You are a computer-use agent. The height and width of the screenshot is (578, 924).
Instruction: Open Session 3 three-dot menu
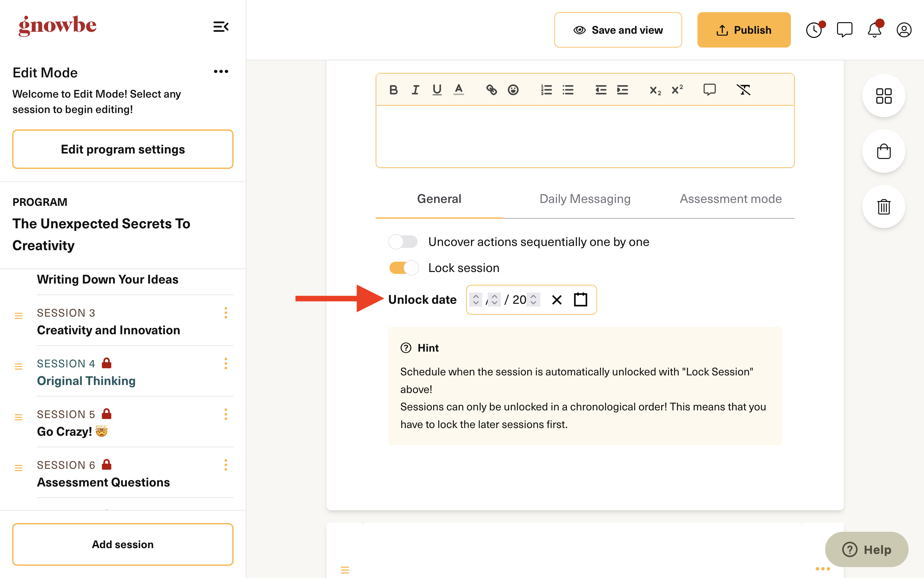[226, 313]
